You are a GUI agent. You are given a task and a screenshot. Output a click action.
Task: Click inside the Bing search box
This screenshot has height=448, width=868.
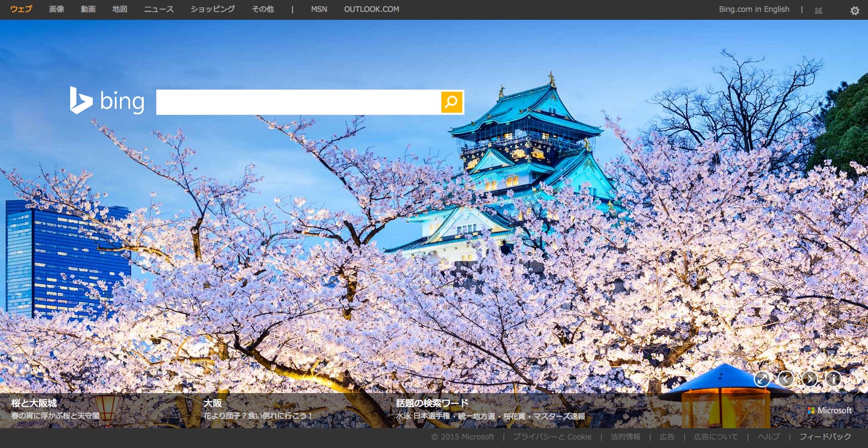coord(298,102)
